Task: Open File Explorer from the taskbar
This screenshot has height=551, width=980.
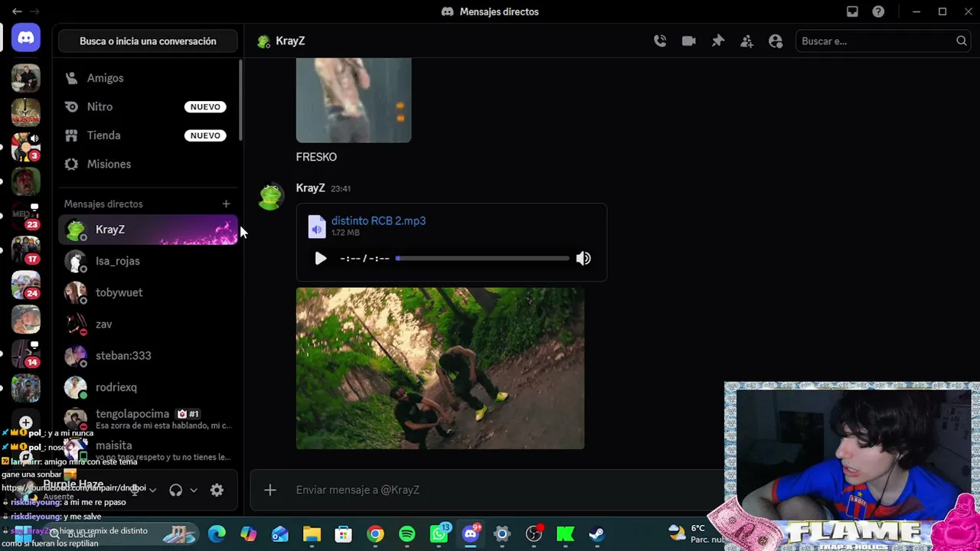Action: (x=312, y=534)
